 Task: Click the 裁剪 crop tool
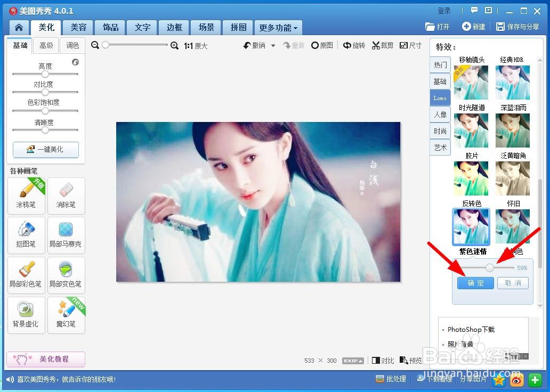click(383, 46)
